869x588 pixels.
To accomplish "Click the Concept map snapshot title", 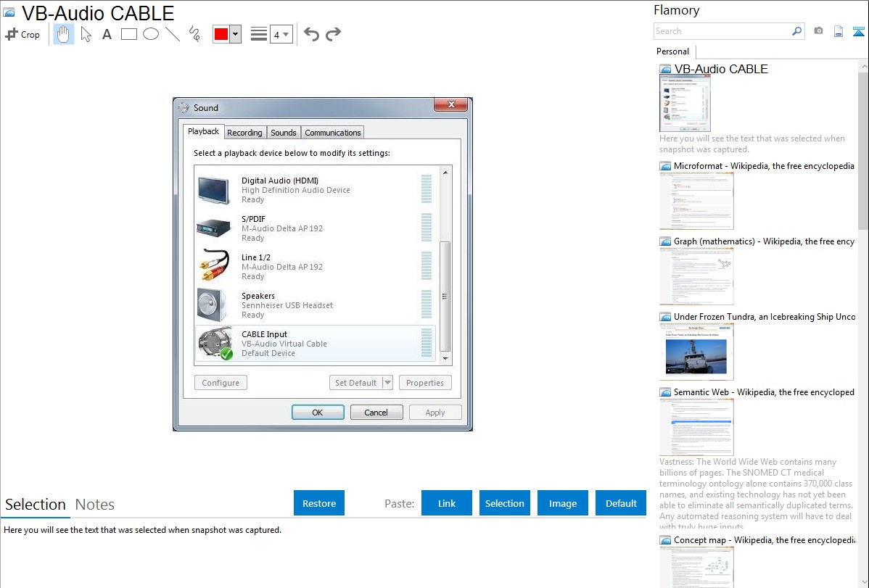I will [x=765, y=539].
